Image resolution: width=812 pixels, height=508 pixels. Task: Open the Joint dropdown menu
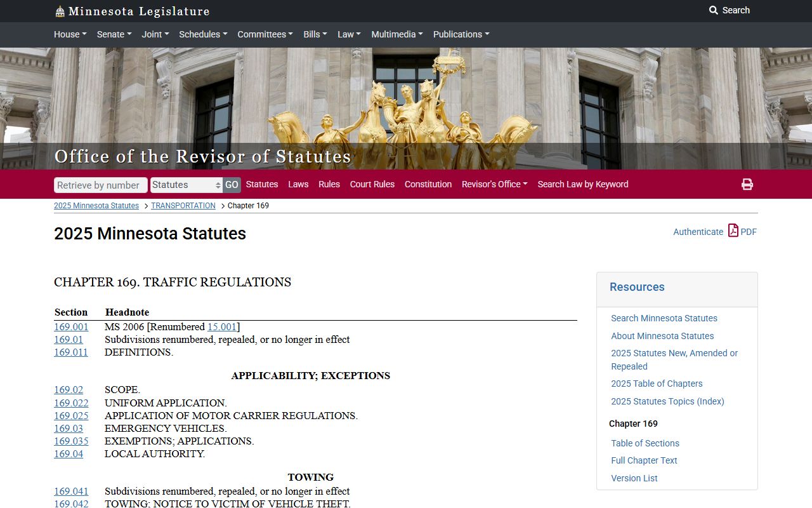tap(155, 34)
